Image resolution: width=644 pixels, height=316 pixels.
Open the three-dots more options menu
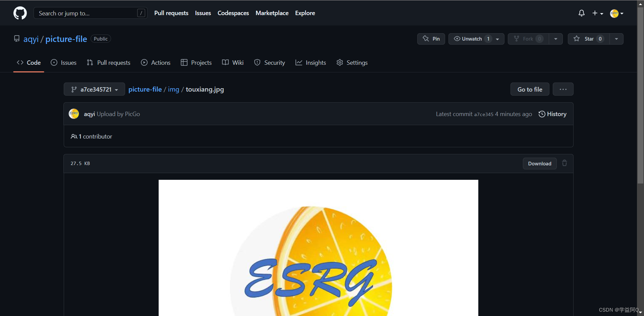(563, 89)
